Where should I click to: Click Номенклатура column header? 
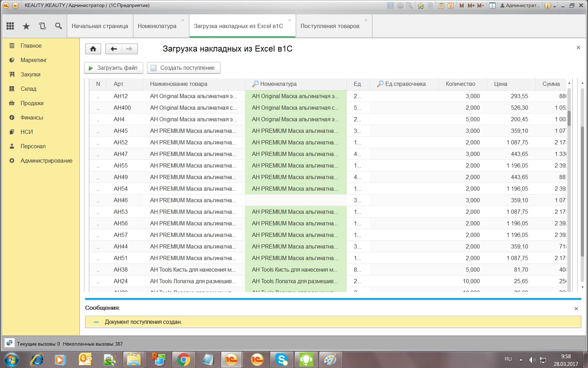pyautogui.click(x=296, y=84)
